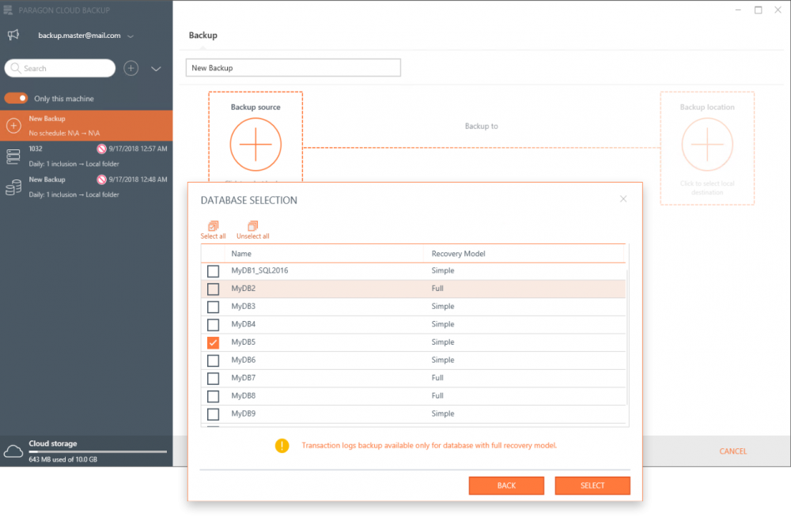Type a backup name in the New Backup field
The image size is (791, 532).
click(x=293, y=67)
